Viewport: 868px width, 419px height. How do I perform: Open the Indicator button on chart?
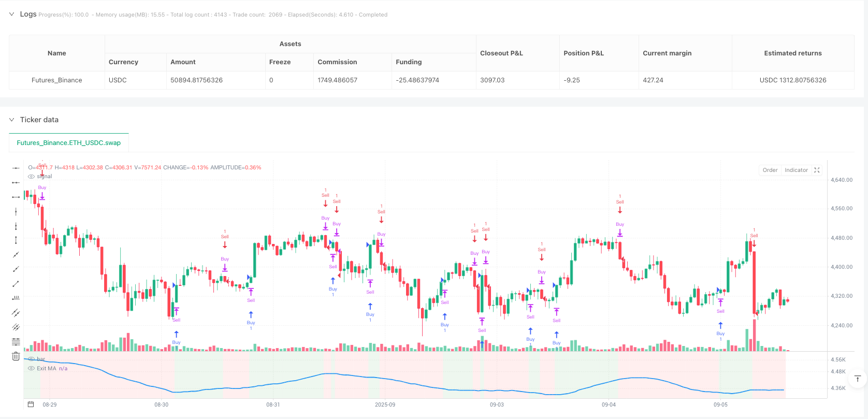point(795,170)
